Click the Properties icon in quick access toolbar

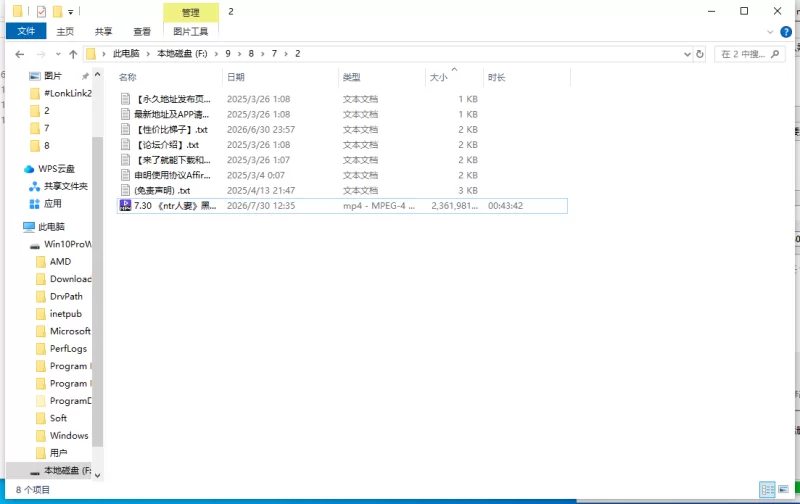41,11
